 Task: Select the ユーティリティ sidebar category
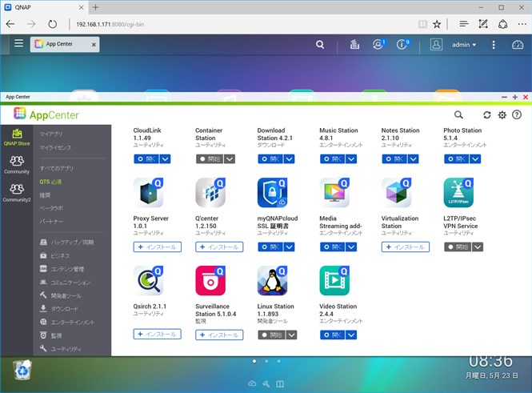pyautogui.click(x=60, y=348)
